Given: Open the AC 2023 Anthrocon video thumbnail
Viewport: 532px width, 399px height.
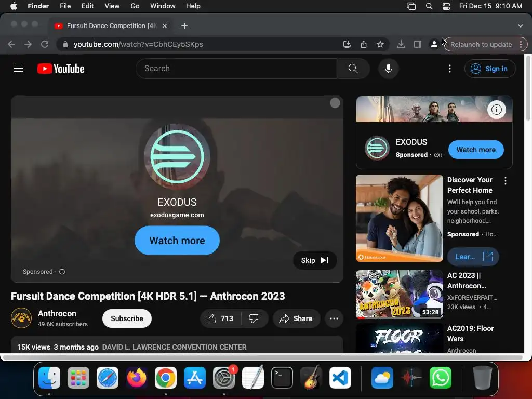Looking at the screenshot, I should [x=400, y=295].
